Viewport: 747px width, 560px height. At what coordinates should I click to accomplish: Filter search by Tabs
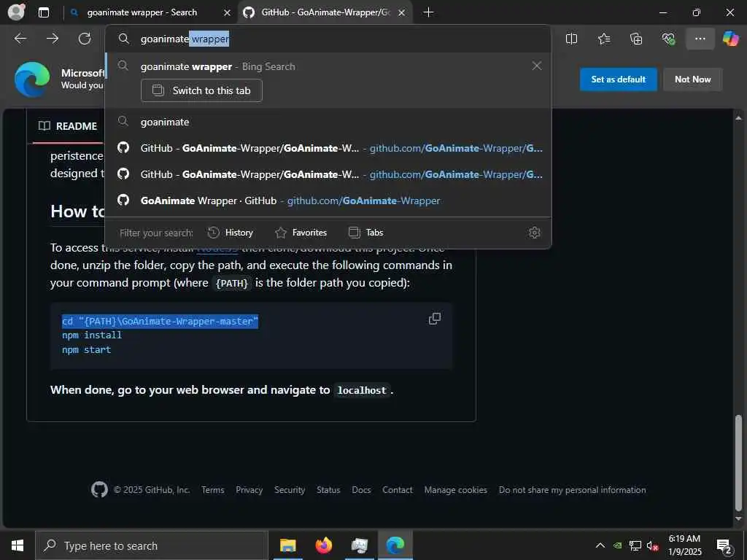(366, 233)
